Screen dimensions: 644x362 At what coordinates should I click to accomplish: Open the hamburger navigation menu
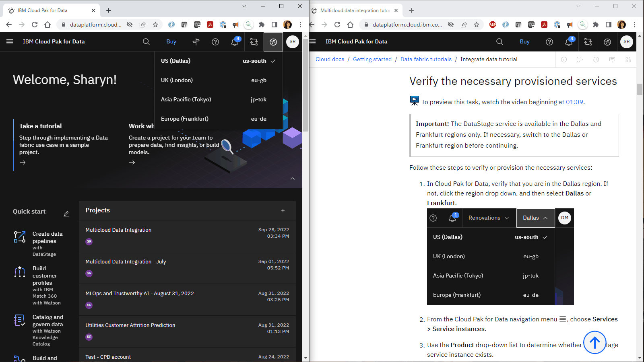point(10,42)
